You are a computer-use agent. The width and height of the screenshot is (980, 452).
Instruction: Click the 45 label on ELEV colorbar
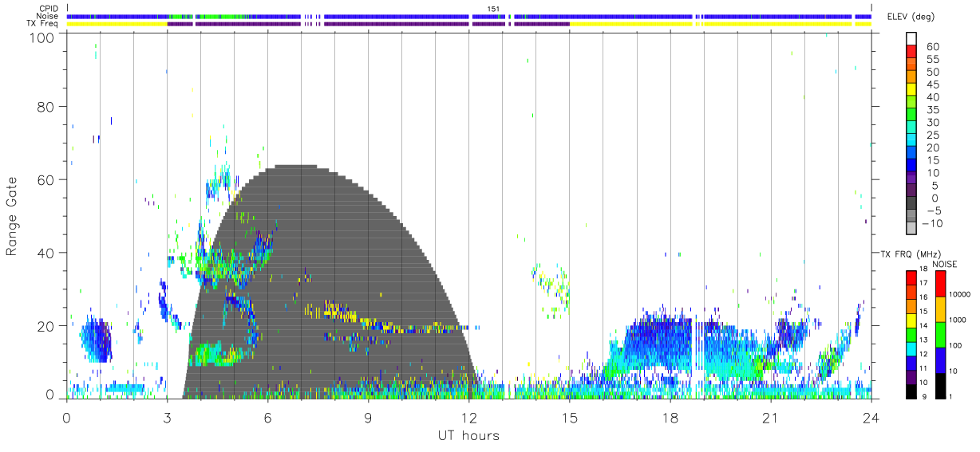coord(932,85)
